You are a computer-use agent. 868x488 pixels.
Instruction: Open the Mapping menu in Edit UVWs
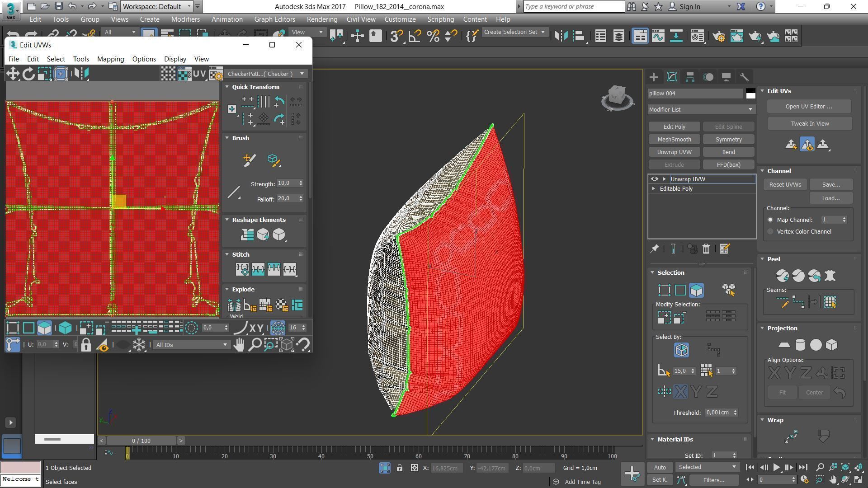[110, 59]
